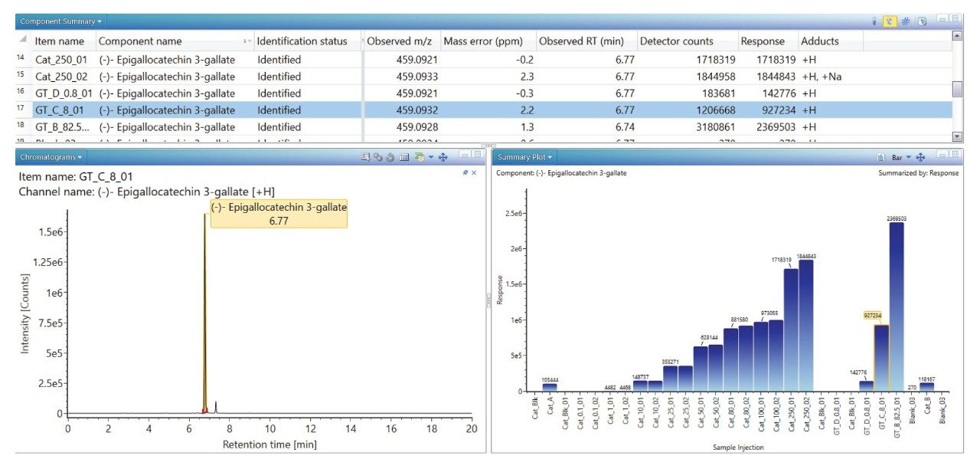
Task: Click the Cat_250_01 bar labeled 1718319
Action: [790, 330]
